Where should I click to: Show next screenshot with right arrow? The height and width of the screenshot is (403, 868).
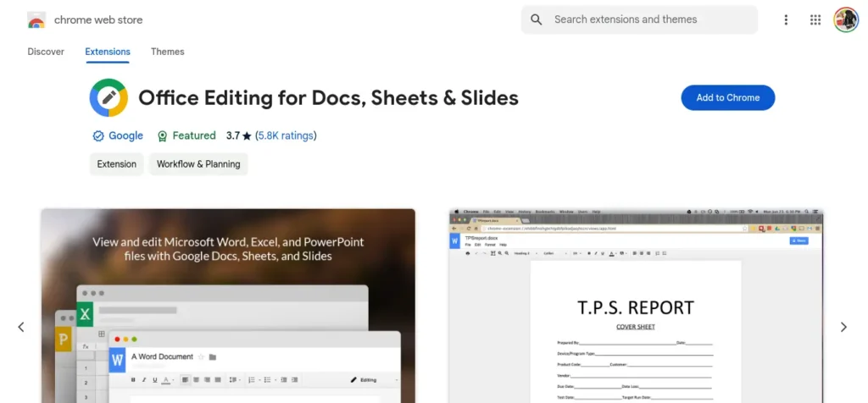point(843,328)
